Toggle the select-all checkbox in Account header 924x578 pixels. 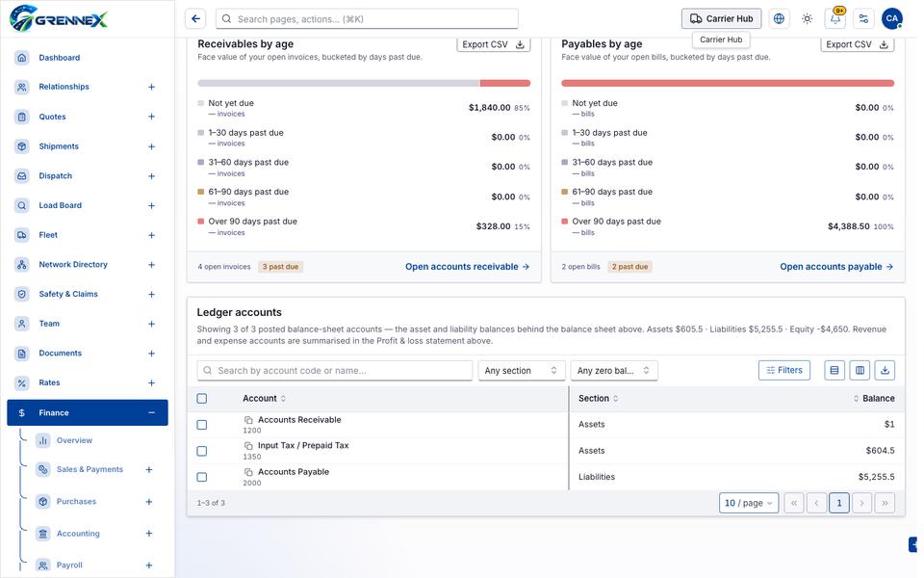pyautogui.click(x=201, y=399)
